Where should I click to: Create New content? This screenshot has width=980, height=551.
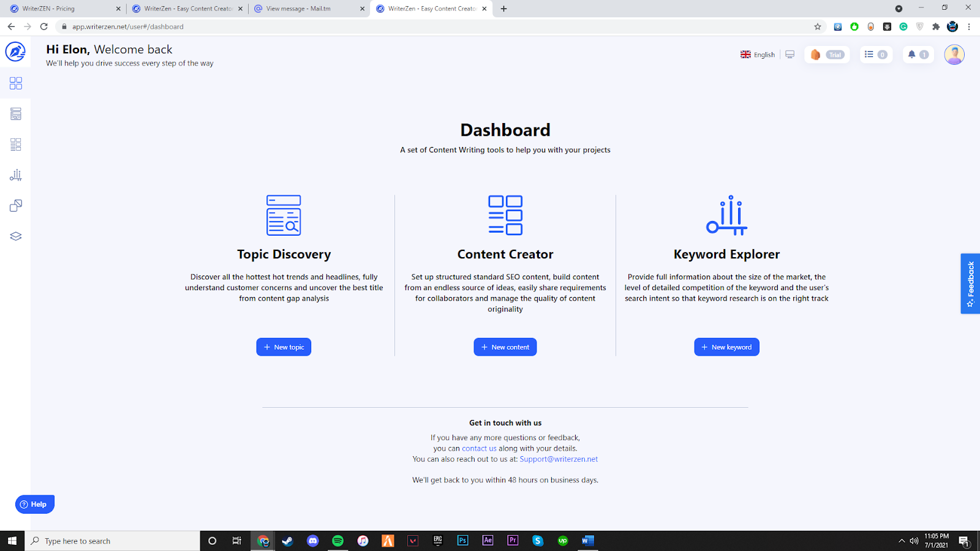(505, 347)
